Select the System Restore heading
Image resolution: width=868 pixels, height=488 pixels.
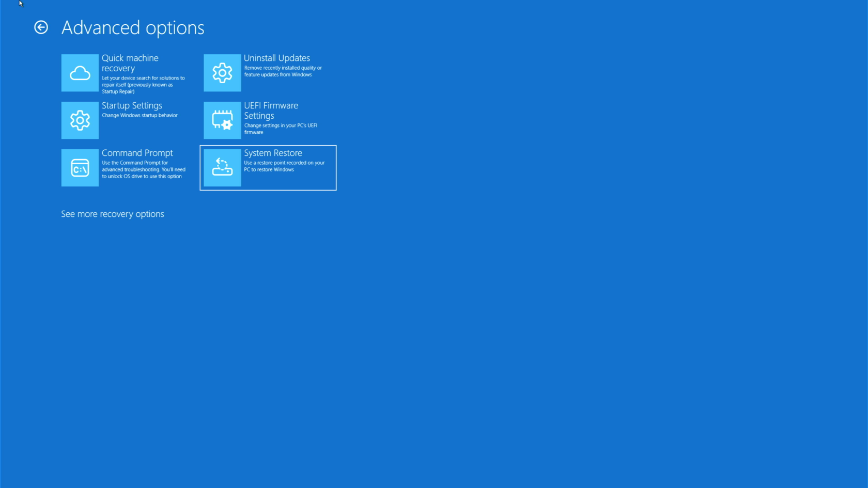[273, 153]
